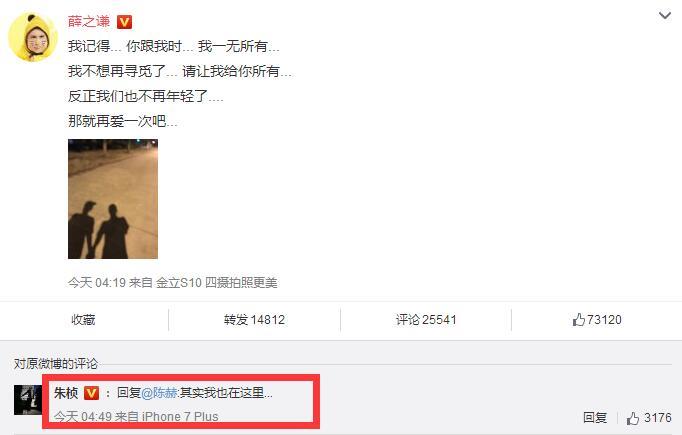Click 转发 14812 to repost

254,320
